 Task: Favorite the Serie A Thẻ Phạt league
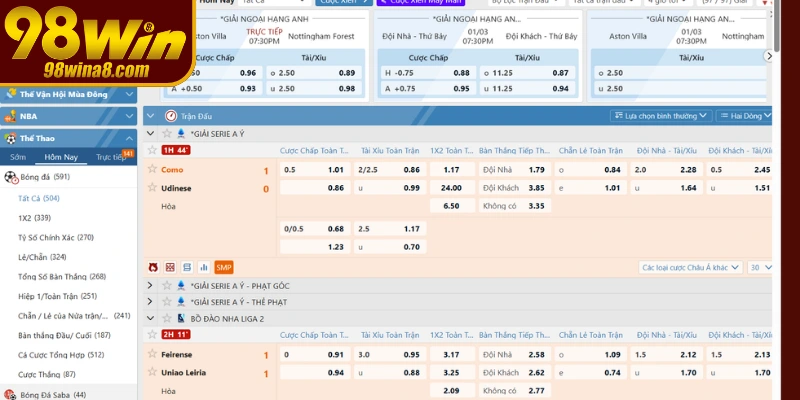click(x=167, y=302)
